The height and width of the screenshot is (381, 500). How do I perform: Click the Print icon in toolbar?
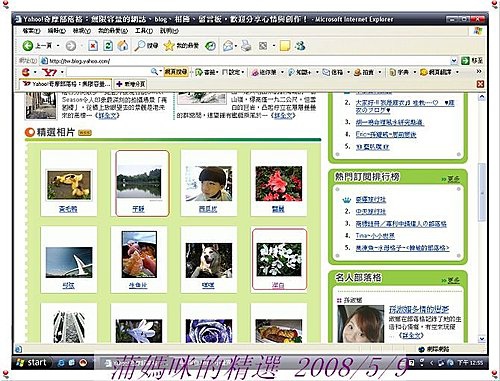pos(246,46)
